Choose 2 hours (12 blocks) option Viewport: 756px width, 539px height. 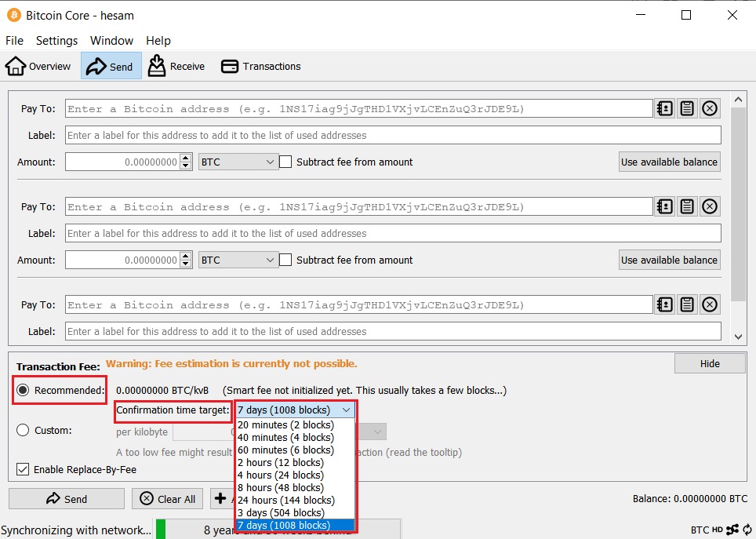tap(295, 462)
